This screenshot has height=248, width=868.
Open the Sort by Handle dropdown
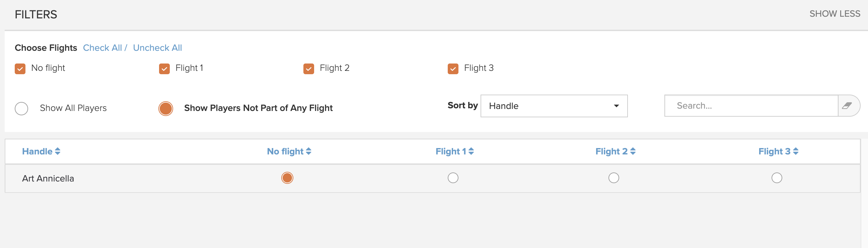pos(554,106)
